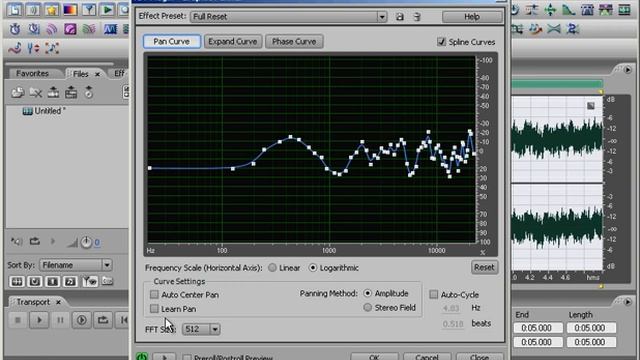
Task: Toggle the green effect power button
Action: (x=142, y=356)
